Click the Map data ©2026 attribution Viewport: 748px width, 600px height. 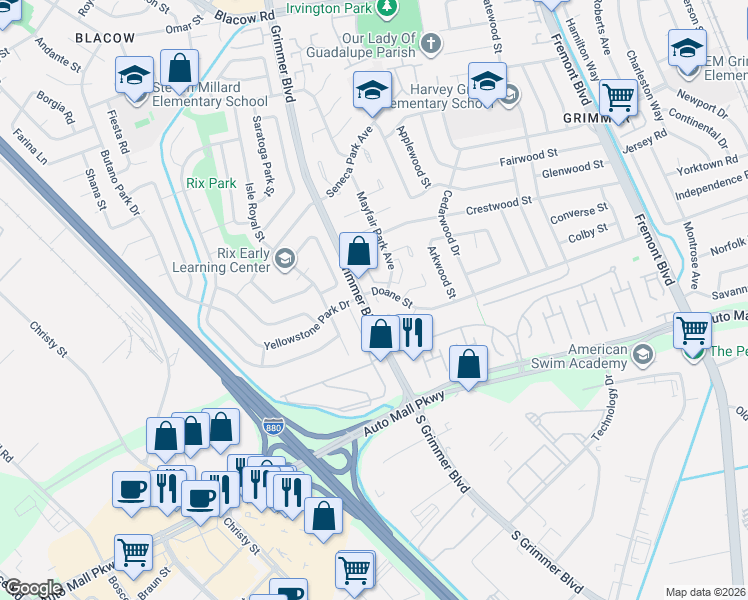coord(706,593)
